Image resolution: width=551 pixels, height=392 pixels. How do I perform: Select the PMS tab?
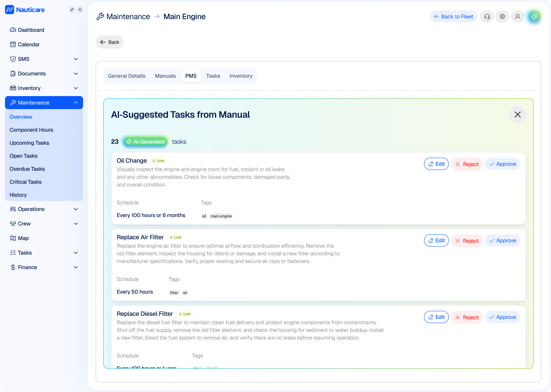191,76
